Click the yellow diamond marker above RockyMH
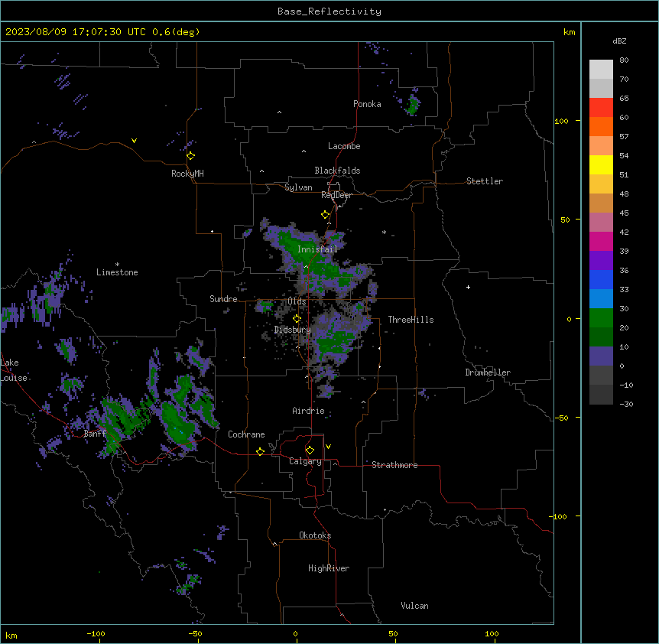 tap(191, 156)
